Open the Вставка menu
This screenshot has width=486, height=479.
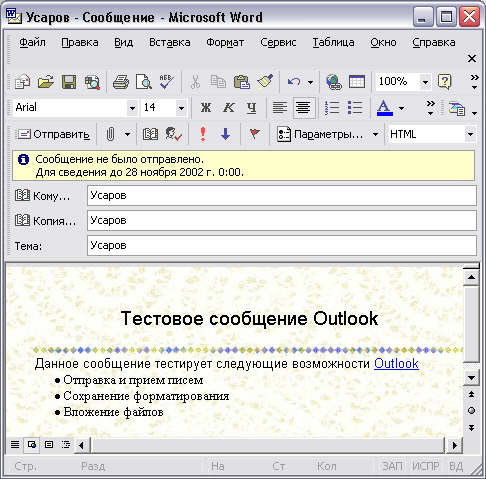coord(170,42)
